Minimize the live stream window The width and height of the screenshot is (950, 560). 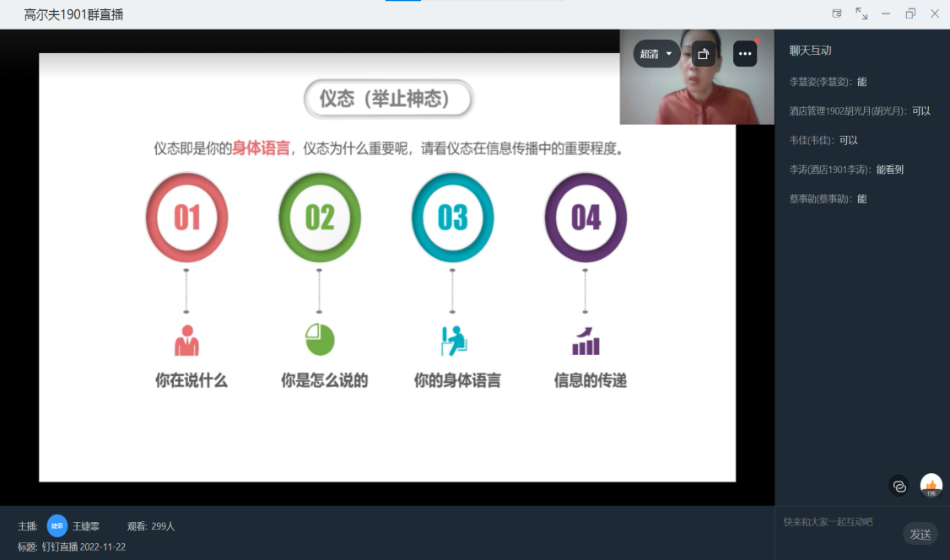[886, 13]
